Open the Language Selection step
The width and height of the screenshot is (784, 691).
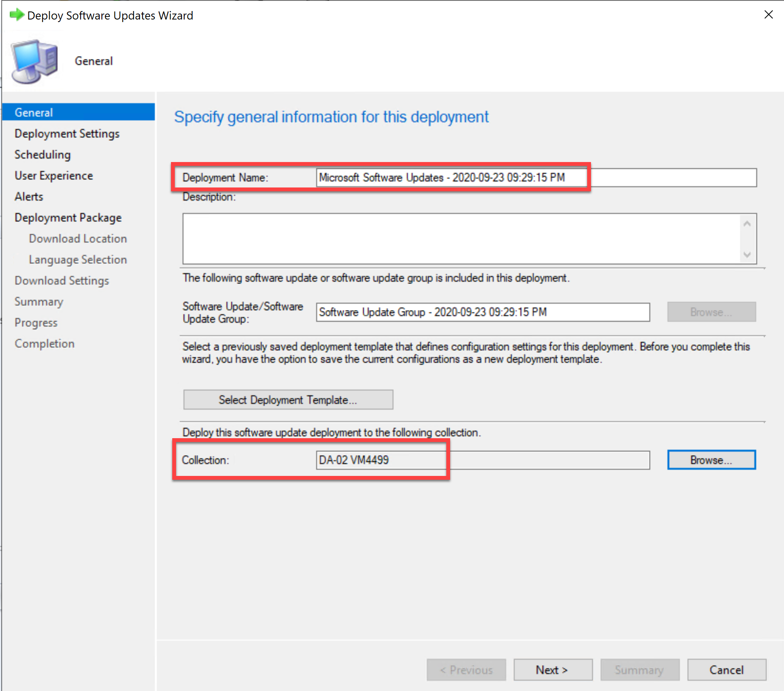(x=78, y=259)
